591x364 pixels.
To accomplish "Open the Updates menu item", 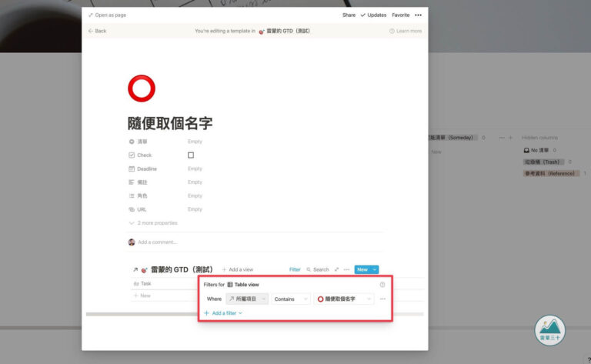I will point(373,15).
